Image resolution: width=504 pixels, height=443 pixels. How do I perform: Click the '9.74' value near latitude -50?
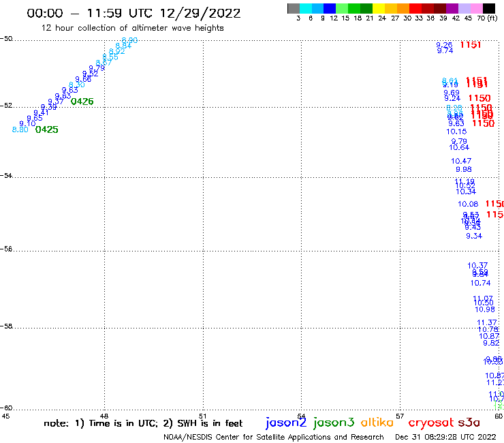445,51
